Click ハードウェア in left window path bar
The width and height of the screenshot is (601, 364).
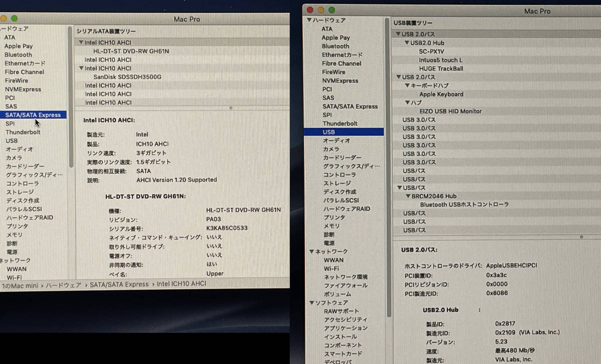coord(64,284)
